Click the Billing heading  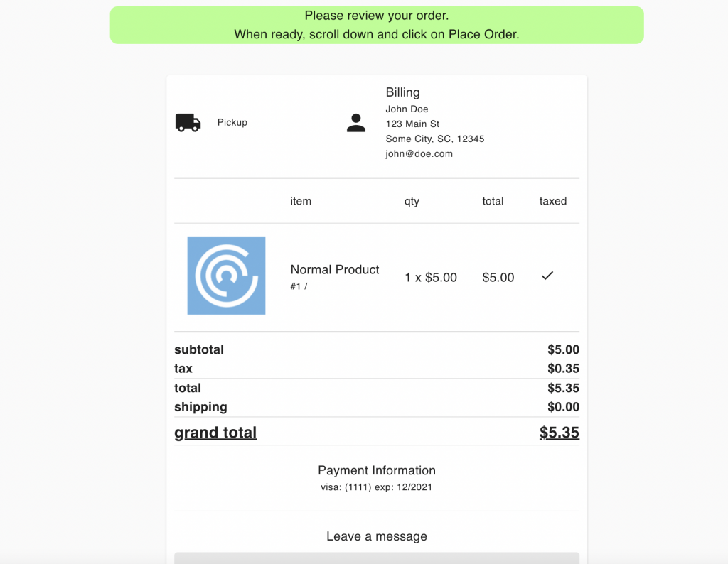point(402,92)
